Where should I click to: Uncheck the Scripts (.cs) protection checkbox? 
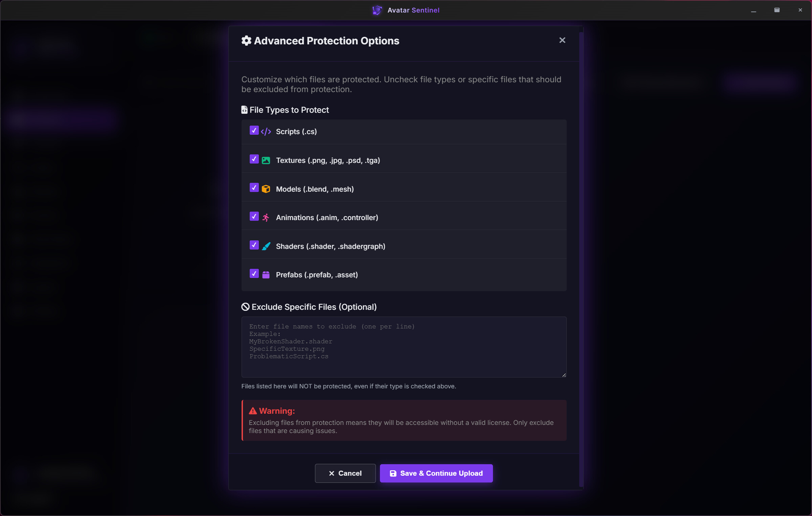254,130
